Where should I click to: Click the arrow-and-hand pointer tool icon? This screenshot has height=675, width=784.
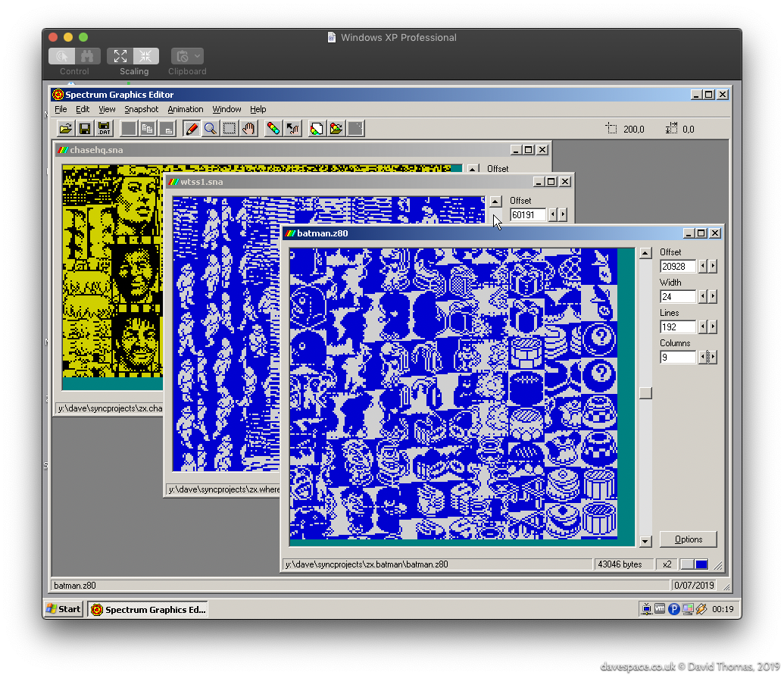[x=292, y=129]
